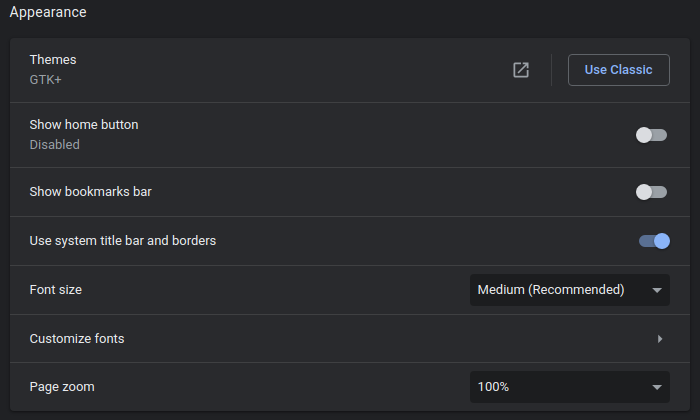Open the Font size dropdown

[x=570, y=290]
